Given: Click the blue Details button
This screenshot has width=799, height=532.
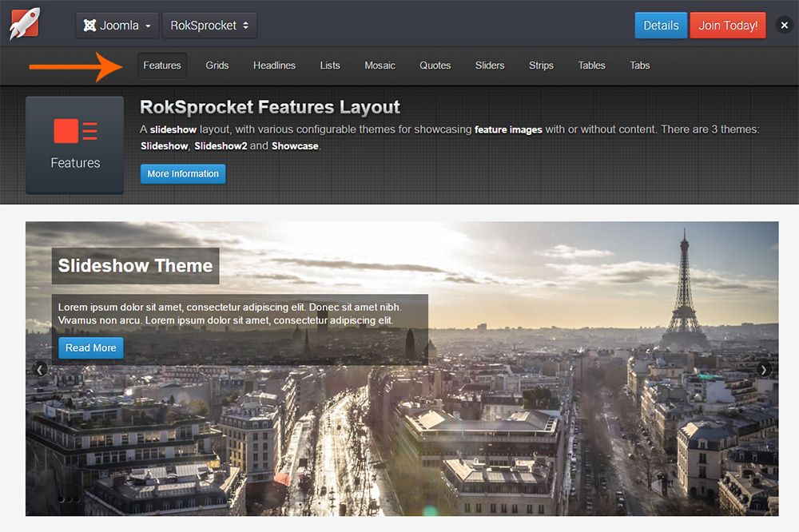Looking at the screenshot, I should pyautogui.click(x=661, y=26).
